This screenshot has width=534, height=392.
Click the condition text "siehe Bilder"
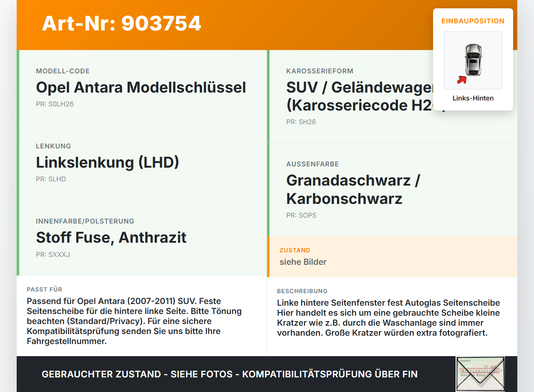(303, 262)
